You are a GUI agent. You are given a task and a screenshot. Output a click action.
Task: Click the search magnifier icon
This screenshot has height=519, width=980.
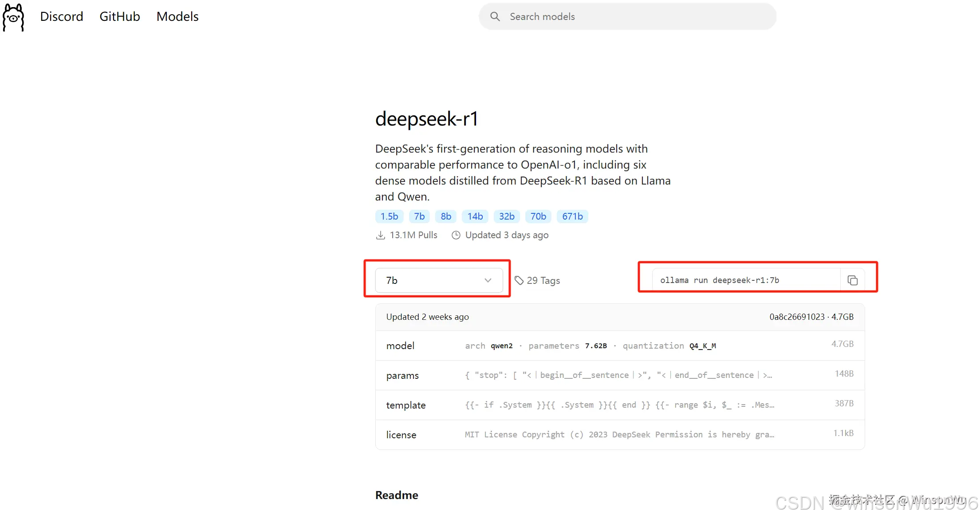click(495, 17)
